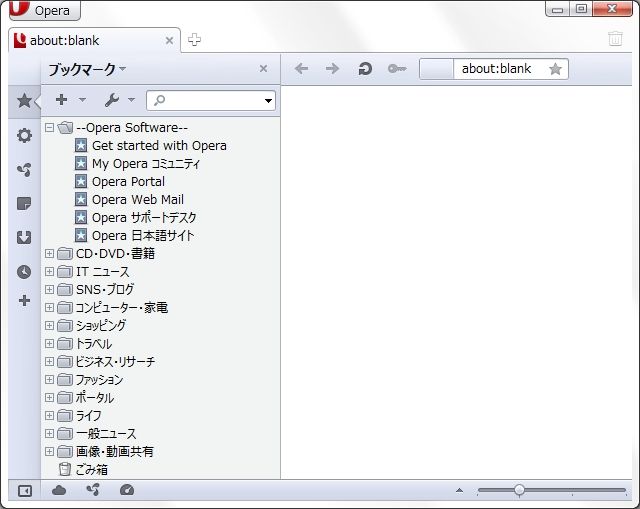Viewport: 640px width, 509px height.
Task: Open the Opera main menu button
Action: tap(44, 10)
